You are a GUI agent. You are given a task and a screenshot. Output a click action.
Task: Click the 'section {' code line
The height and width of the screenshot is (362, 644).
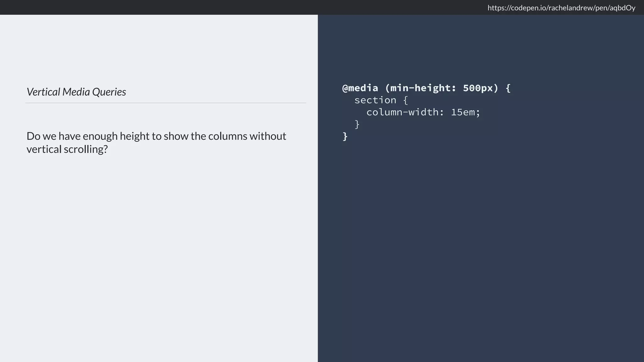pyautogui.click(x=381, y=100)
